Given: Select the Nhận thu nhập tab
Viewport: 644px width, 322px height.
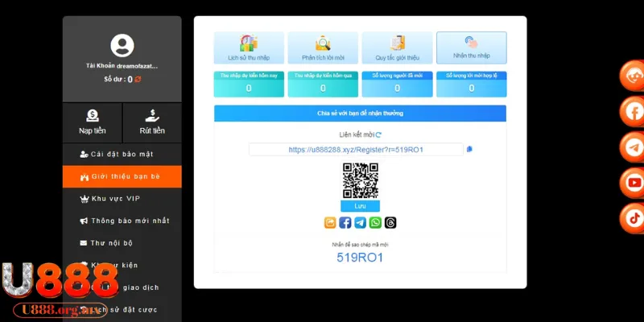Looking at the screenshot, I should (471, 47).
